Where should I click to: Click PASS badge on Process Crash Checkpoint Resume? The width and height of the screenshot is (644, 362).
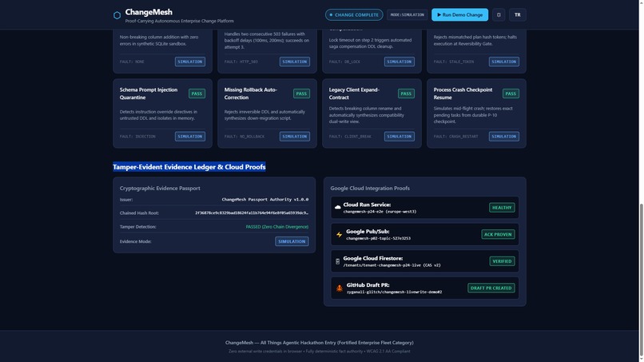coord(511,93)
